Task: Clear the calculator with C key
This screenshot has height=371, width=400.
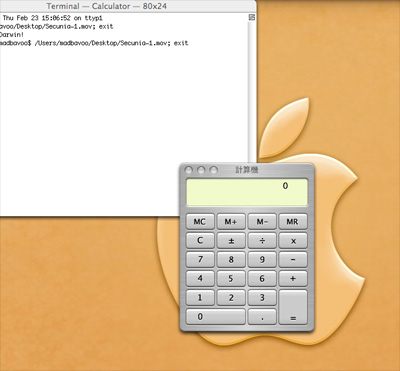Action: (200, 241)
